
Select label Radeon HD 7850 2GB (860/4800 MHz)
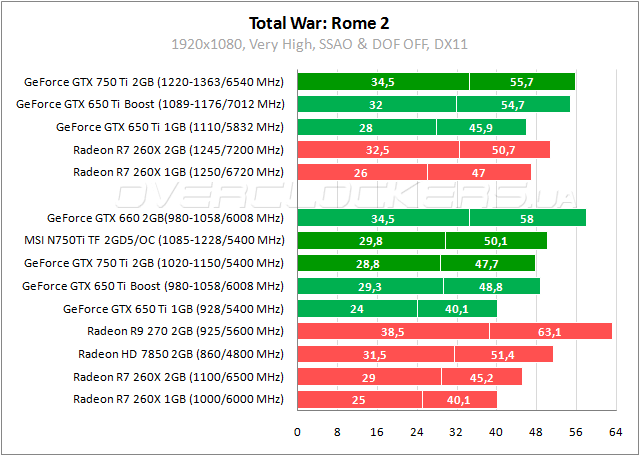(181, 354)
